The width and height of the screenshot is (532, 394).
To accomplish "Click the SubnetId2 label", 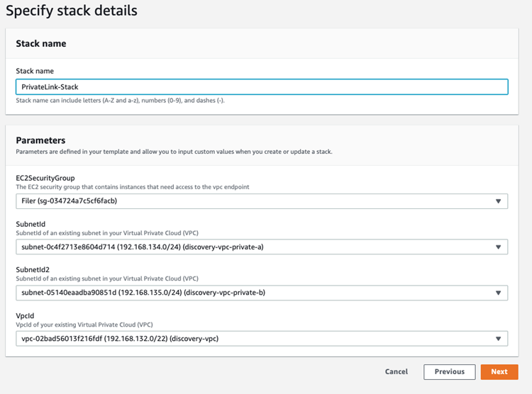I will pos(33,269).
